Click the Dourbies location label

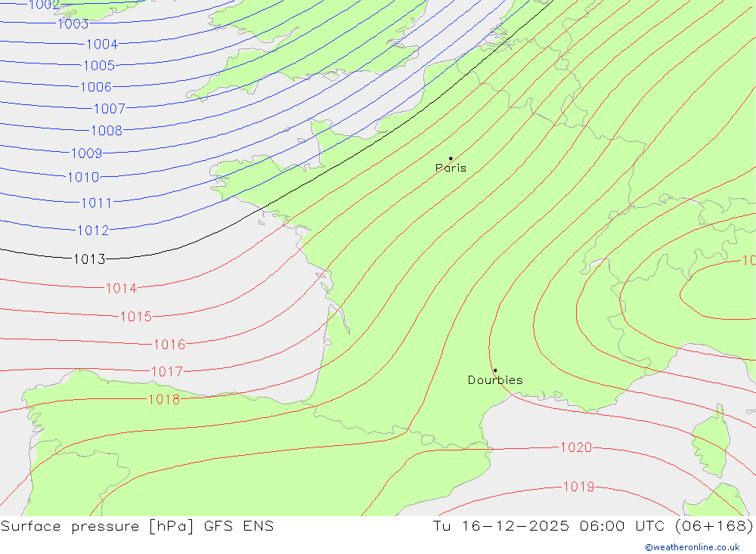(495, 380)
